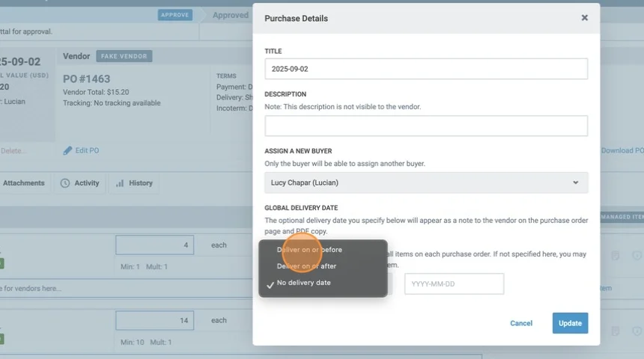Select 'Deliver on or before' option

pos(309,250)
